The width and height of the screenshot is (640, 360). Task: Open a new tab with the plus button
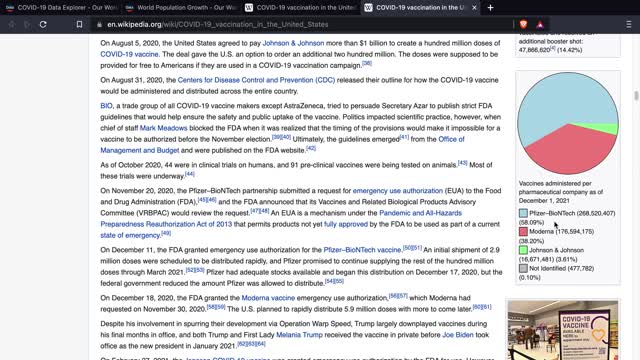[490, 7]
